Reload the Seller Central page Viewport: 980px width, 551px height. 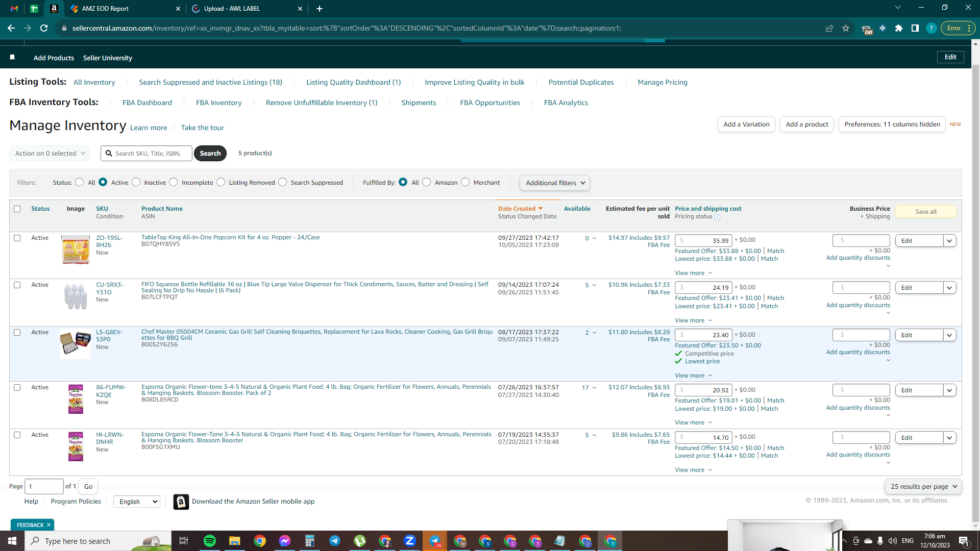[x=44, y=28]
